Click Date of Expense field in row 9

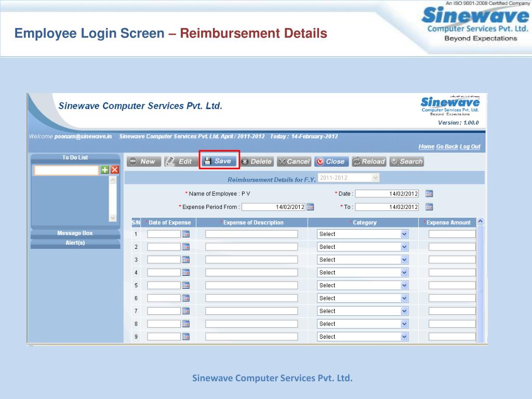coord(164,337)
